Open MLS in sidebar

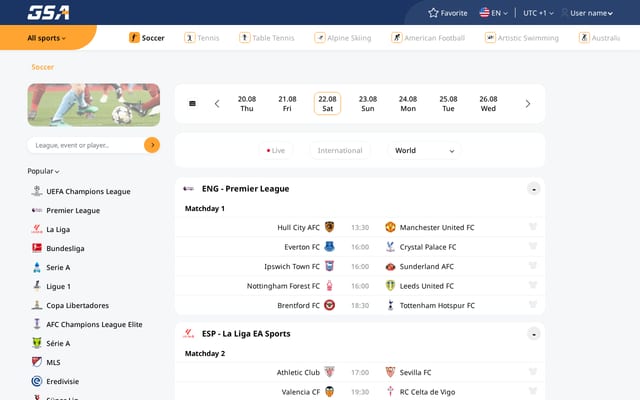[46, 362]
